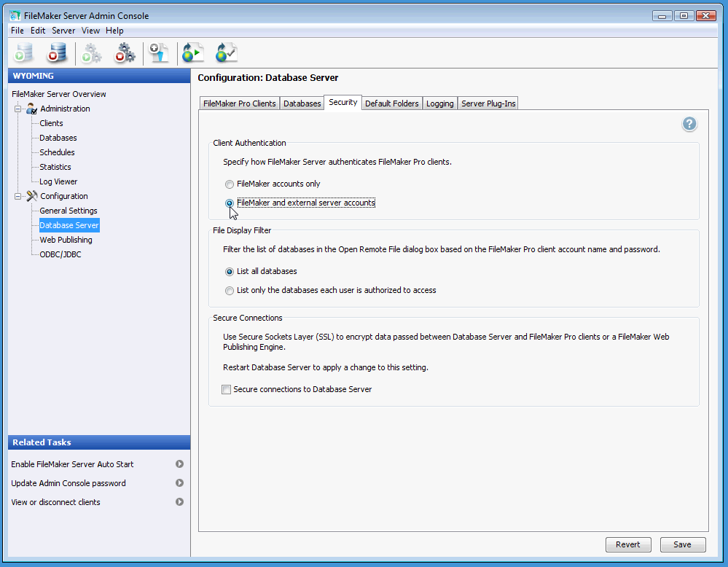The image size is (728, 567).
Task: Select the Security tab
Action: click(343, 102)
